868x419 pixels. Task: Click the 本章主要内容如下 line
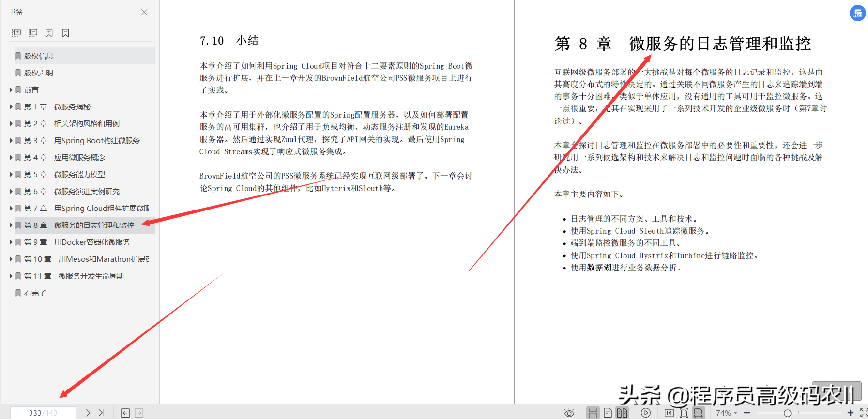[589, 194]
